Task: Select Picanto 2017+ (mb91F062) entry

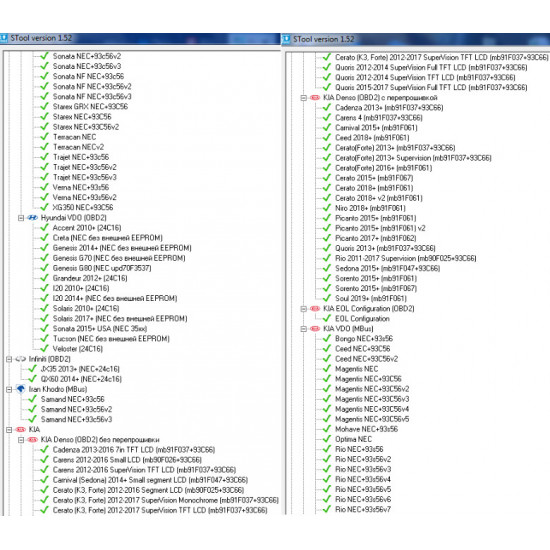Action: click(x=376, y=238)
